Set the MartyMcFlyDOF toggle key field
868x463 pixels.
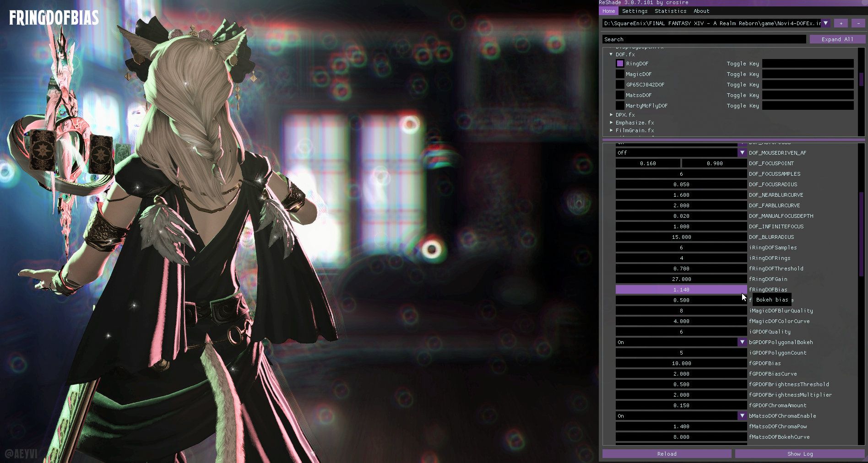[808, 106]
